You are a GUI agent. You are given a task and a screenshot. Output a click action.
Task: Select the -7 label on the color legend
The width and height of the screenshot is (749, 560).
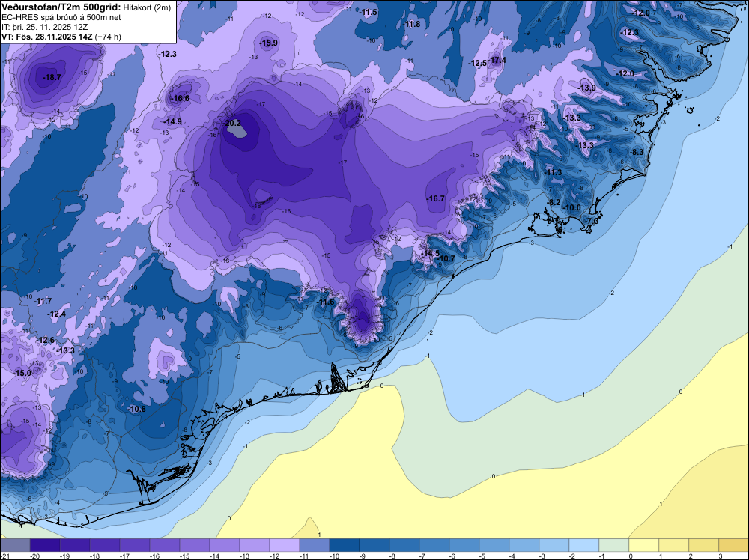pyautogui.click(x=422, y=556)
